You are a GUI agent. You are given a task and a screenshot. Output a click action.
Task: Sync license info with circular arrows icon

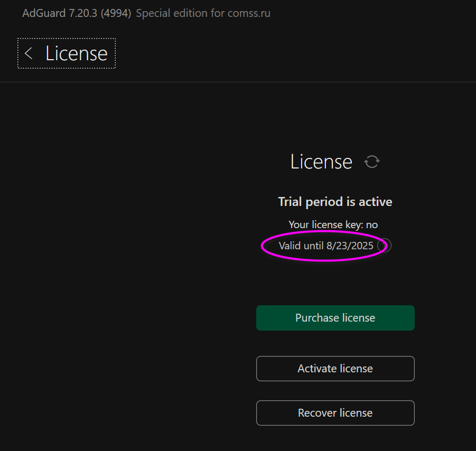click(372, 162)
